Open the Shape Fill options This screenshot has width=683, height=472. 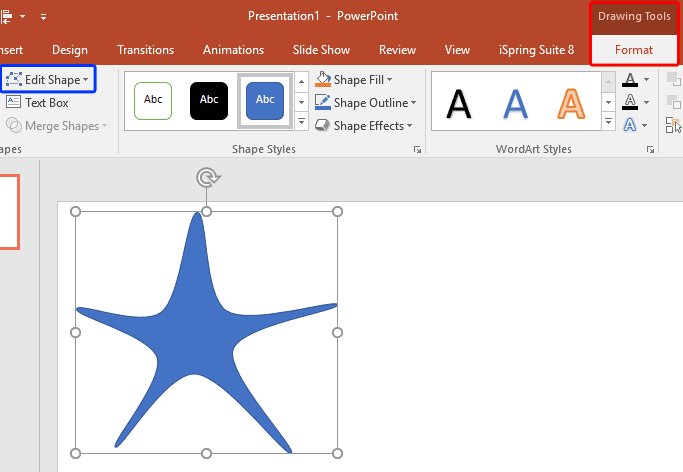(x=355, y=80)
